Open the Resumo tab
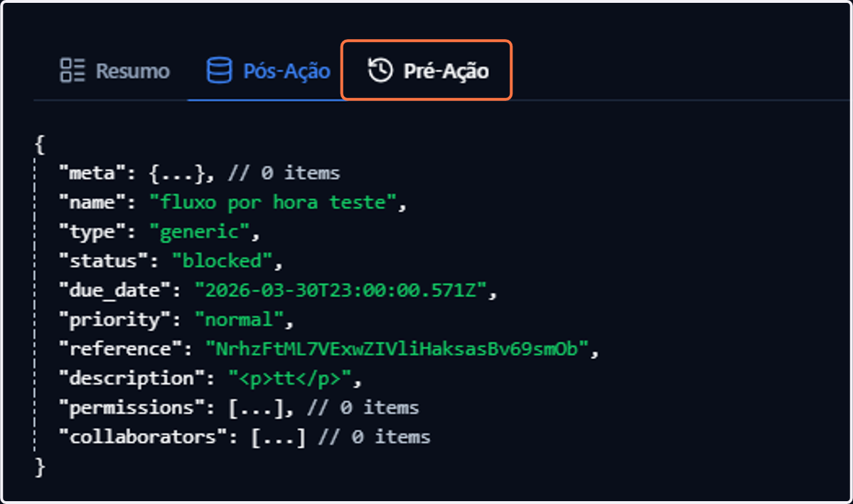The image size is (853, 504). point(115,70)
